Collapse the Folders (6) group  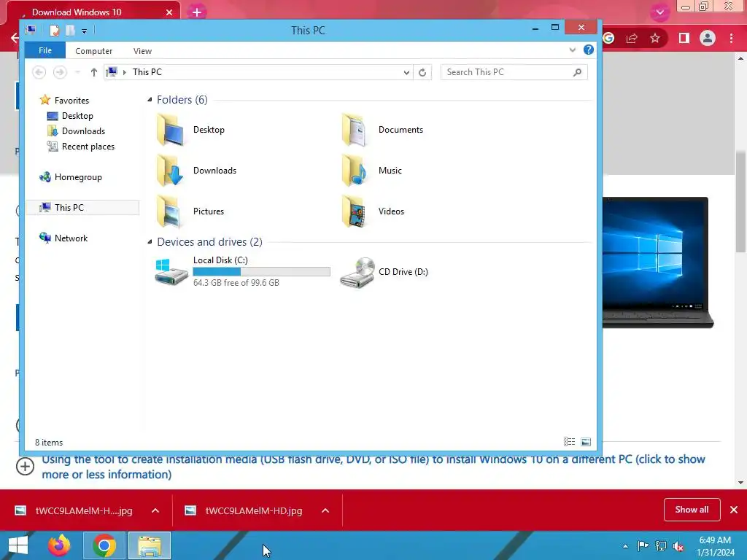tap(150, 99)
